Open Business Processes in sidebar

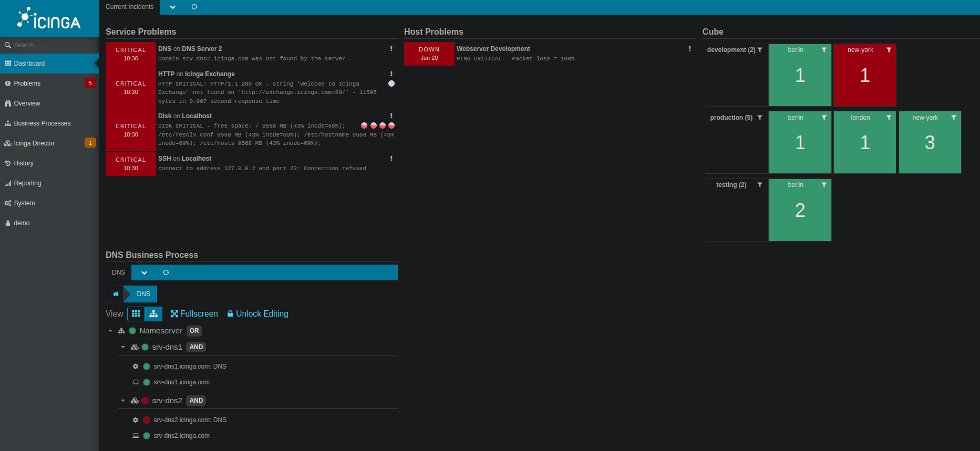(x=42, y=123)
